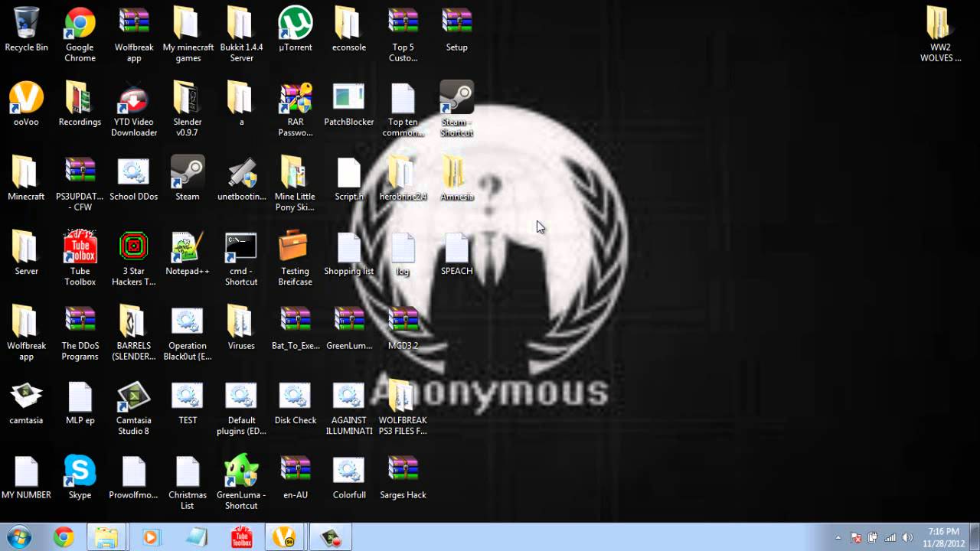The image size is (980, 551).
Task: Open the BARRELS (SLENDER...) folder
Action: coord(134,333)
